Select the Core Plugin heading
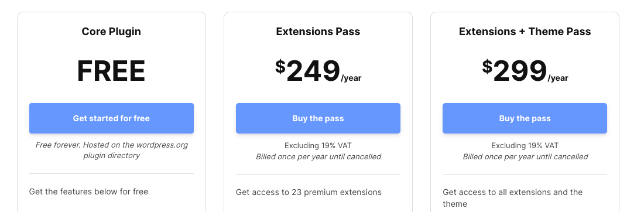This screenshot has height=212, width=644. pyautogui.click(x=111, y=32)
